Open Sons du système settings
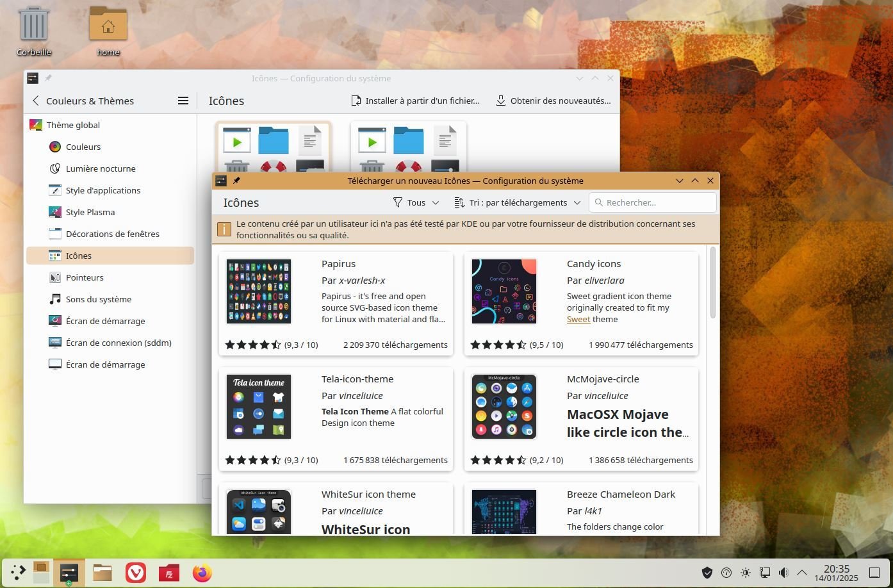893x588 pixels. (110, 299)
